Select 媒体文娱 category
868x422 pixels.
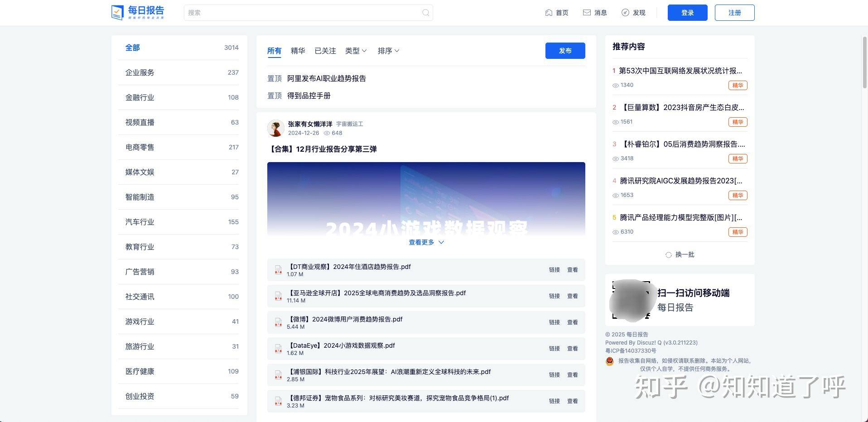pyautogui.click(x=179, y=172)
